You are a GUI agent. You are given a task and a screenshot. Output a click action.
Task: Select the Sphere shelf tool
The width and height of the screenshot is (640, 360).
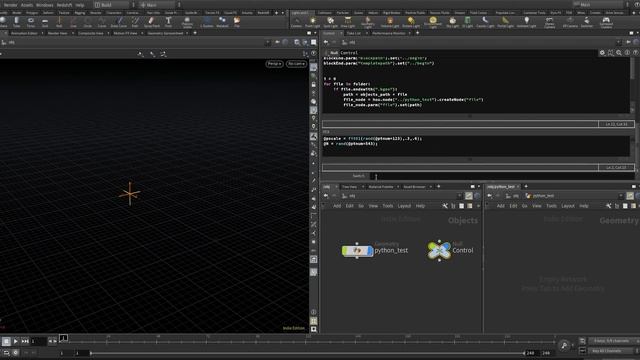click(x=2, y=22)
